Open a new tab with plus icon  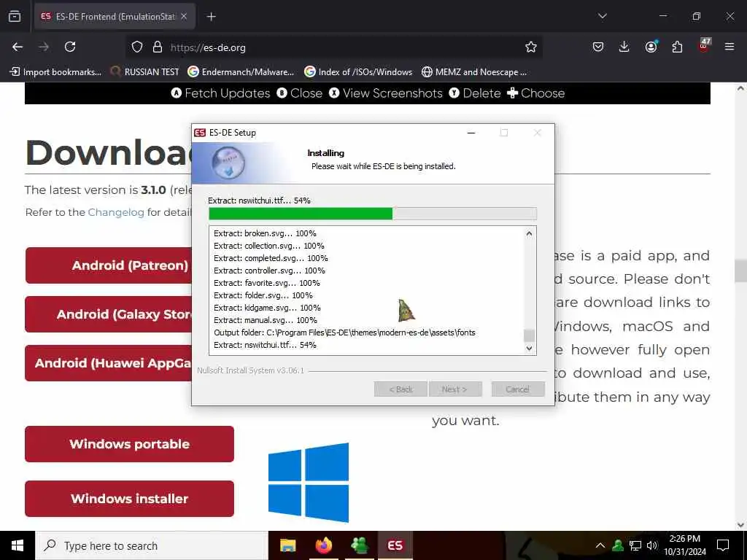211,17
